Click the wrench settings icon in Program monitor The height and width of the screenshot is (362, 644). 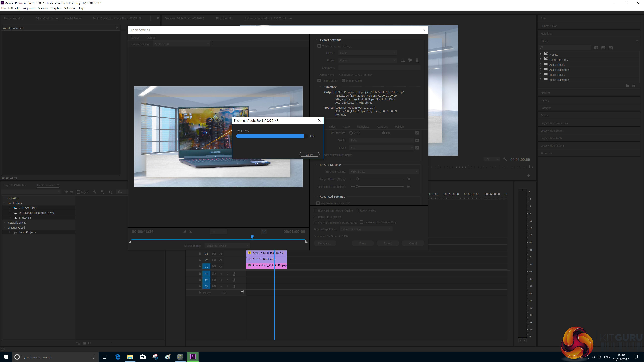pyautogui.click(x=505, y=159)
